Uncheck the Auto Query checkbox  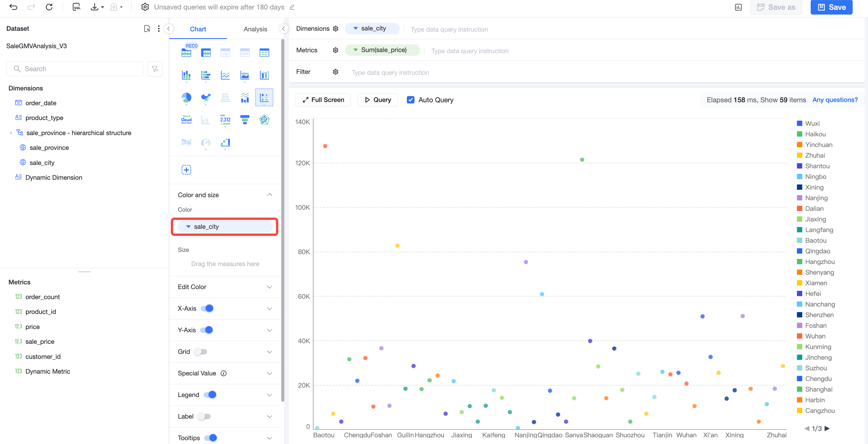(x=410, y=100)
